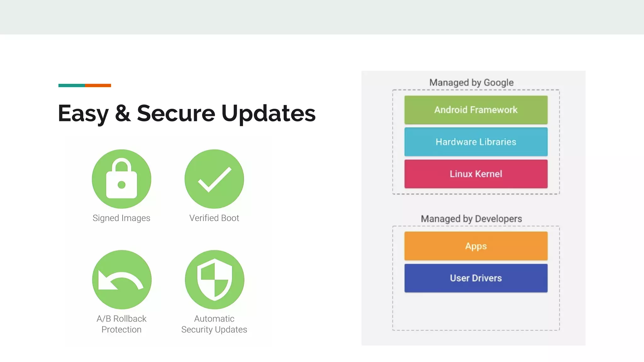The height and width of the screenshot is (362, 644).
Task: Click the Signed Images caption text
Action: click(121, 218)
